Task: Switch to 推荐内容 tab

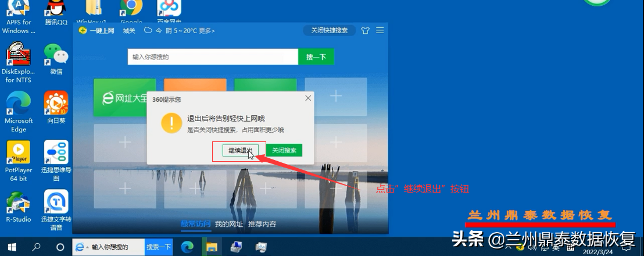Action: (x=262, y=225)
